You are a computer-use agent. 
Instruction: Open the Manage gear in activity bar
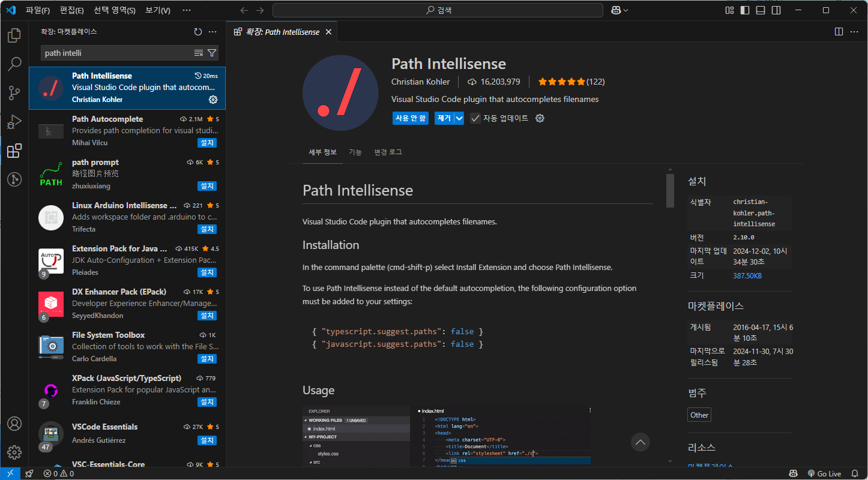coord(14,452)
